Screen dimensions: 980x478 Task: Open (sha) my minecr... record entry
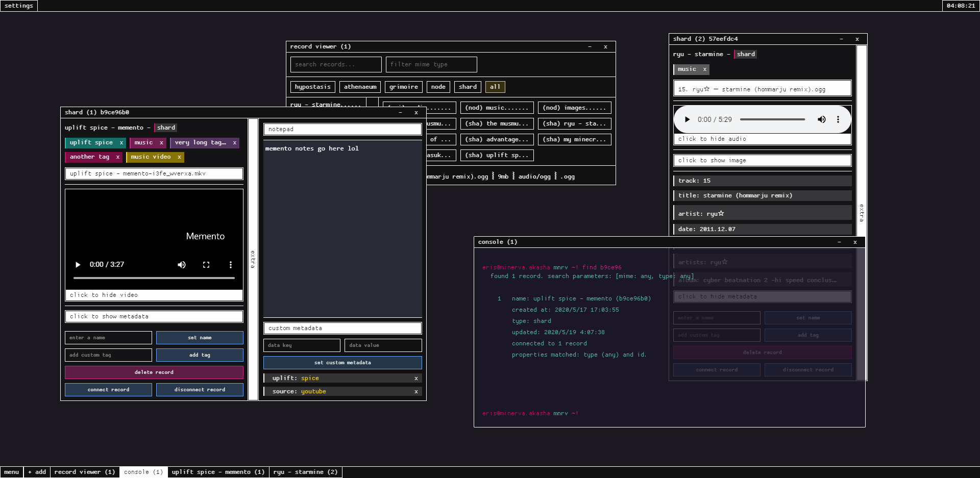click(x=574, y=139)
